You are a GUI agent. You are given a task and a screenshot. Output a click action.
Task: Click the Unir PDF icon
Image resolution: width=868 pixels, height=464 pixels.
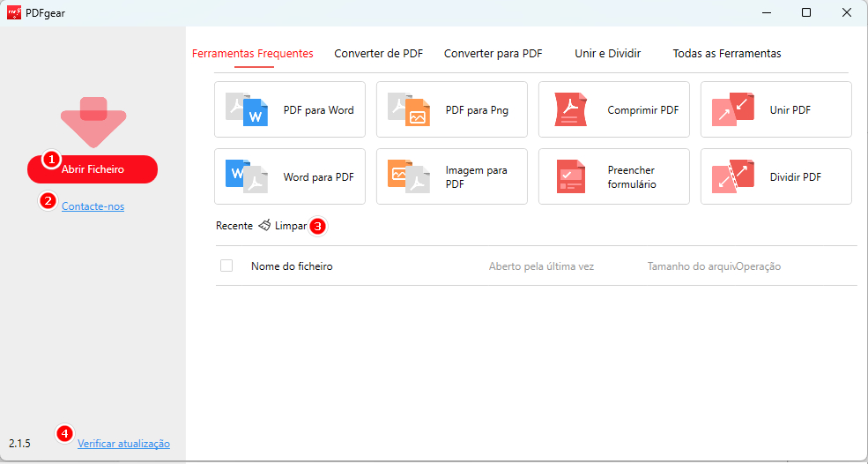tap(733, 109)
